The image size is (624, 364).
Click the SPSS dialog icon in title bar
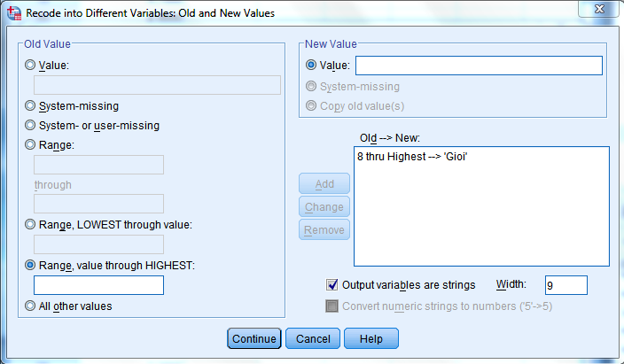(x=12, y=13)
